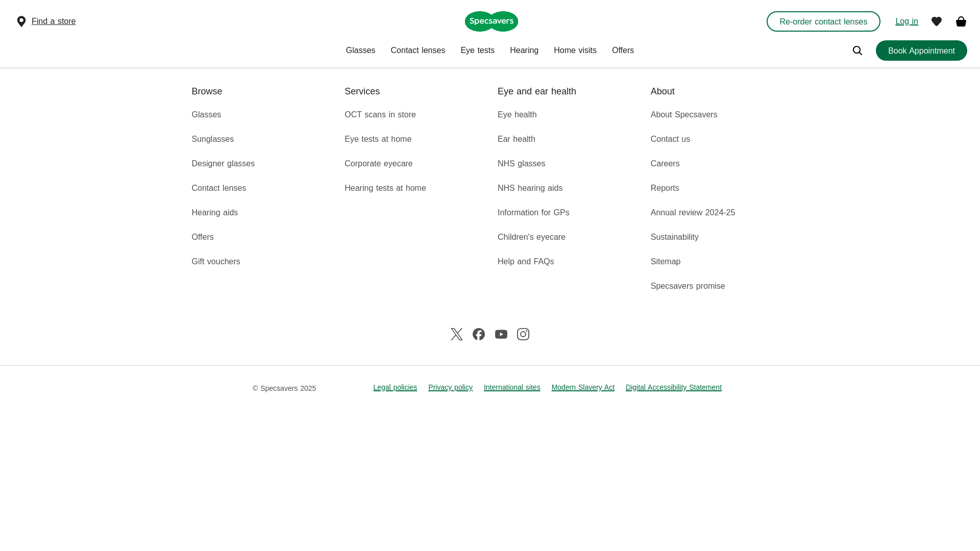This screenshot has width=980, height=551.
Task: Open the Hearing navigation menu
Action: 524,51
